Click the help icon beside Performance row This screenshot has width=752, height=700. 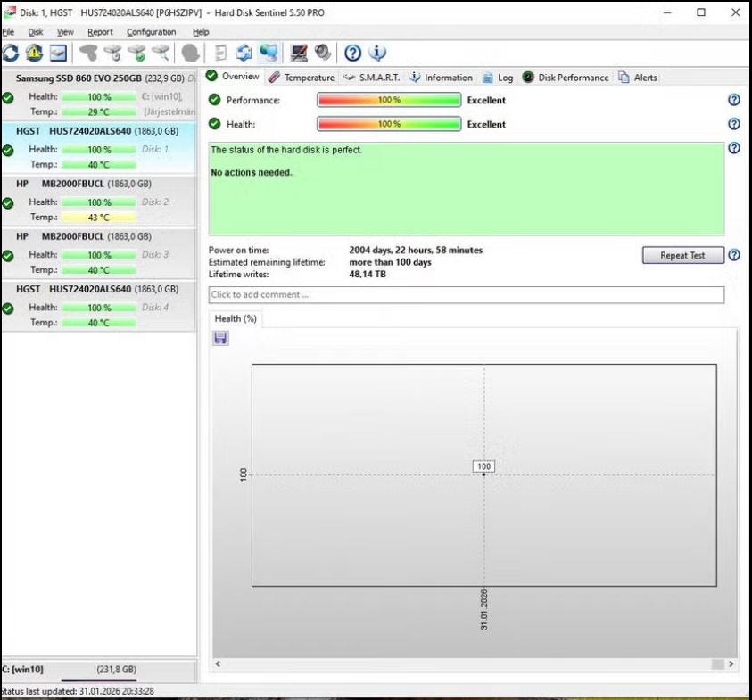click(x=734, y=100)
